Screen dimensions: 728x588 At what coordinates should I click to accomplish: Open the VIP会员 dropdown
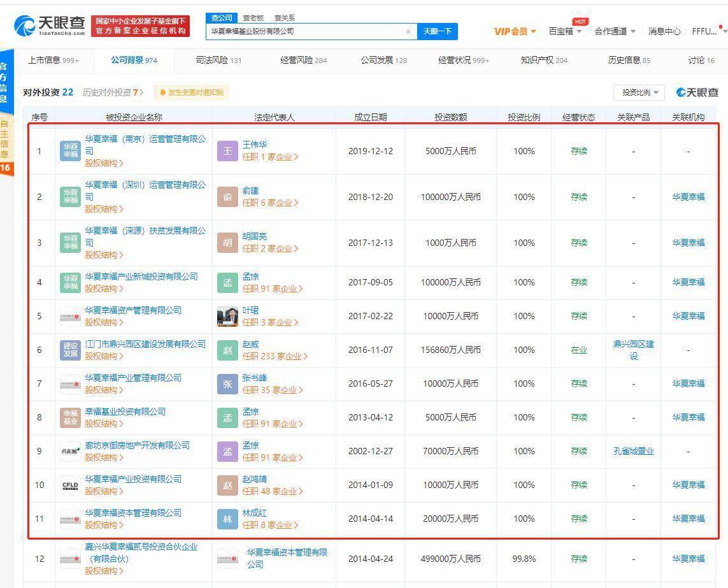pyautogui.click(x=512, y=31)
